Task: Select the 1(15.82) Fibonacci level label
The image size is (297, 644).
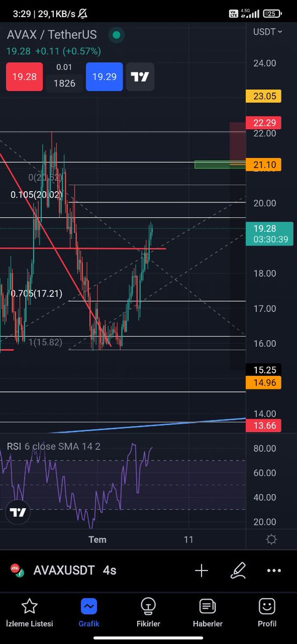Action: pos(46,342)
